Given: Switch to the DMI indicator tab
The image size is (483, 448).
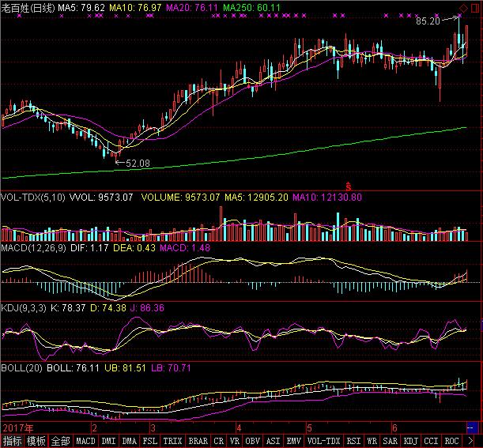Looking at the screenshot, I should tap(108, 441).
